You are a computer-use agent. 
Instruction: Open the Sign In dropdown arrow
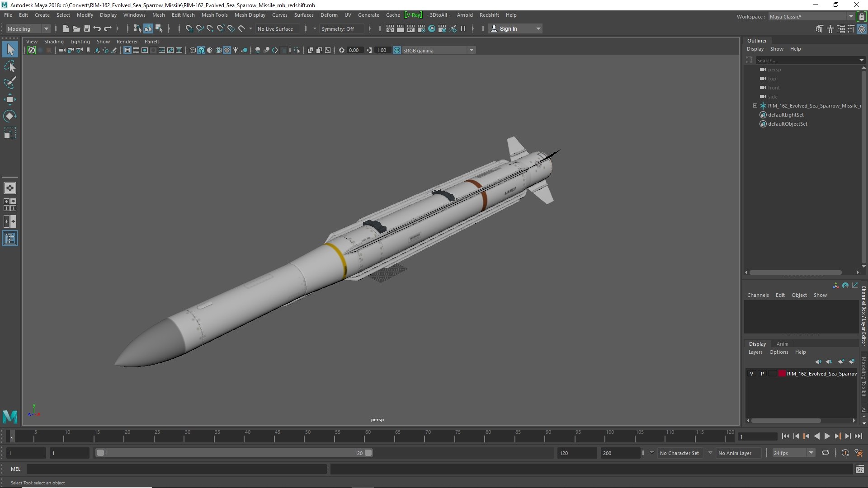pos(538,28)
